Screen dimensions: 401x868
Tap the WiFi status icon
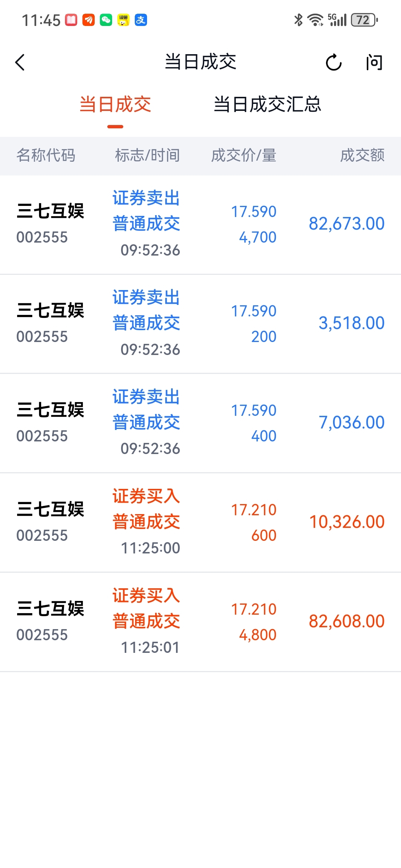point(315,20)
